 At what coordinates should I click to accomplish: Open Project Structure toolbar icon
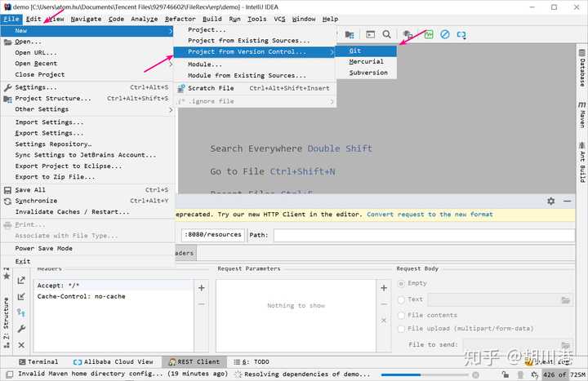click(x=350, y=34)
